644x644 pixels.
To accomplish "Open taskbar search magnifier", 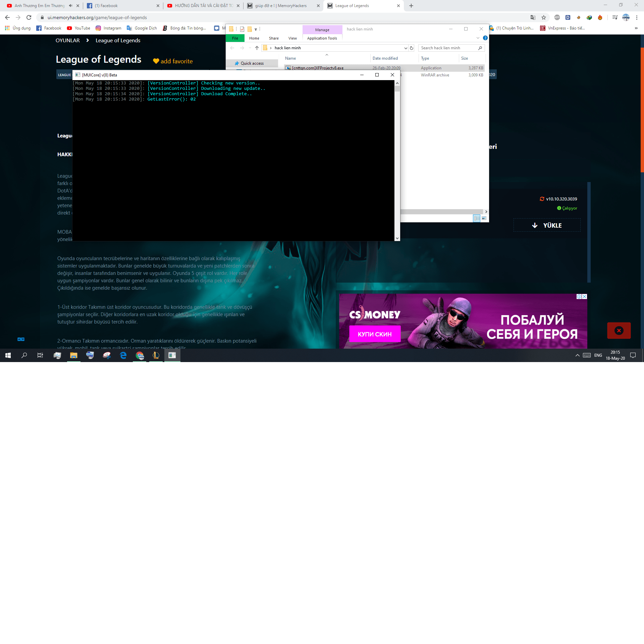I will coord(24,355).
